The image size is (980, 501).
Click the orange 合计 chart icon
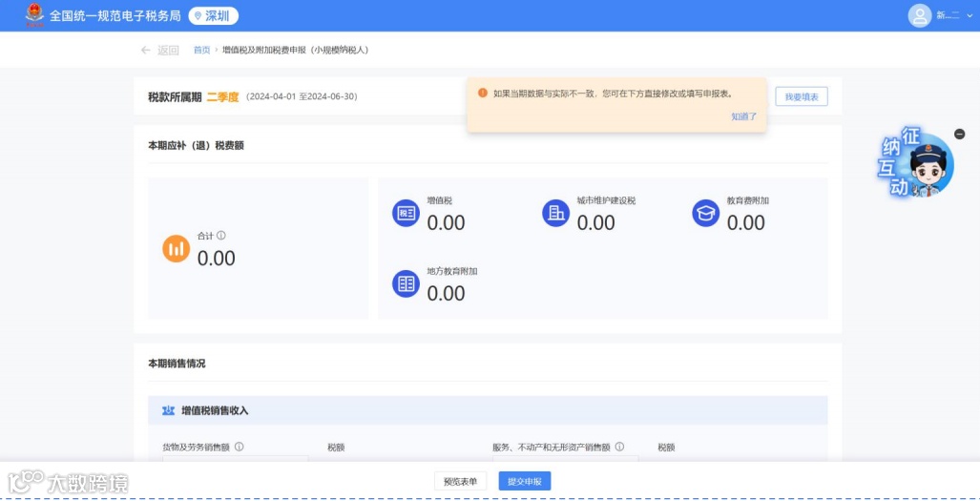pyautogui.click(x=177, y=249)
